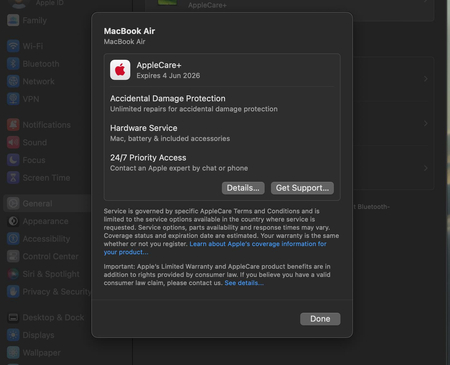Click the Desktop & Dock icon
Viewport: 450px width, 365px height.
(13, 317)
